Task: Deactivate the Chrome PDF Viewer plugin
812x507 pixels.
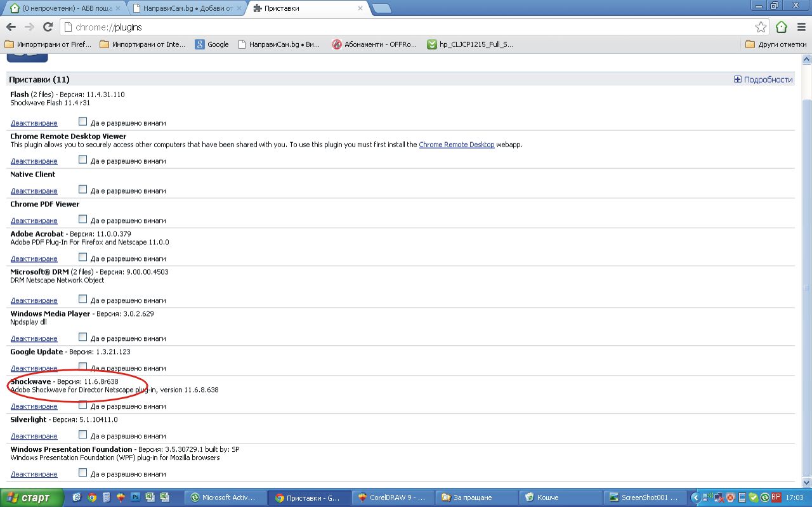Action: (34, 221)
